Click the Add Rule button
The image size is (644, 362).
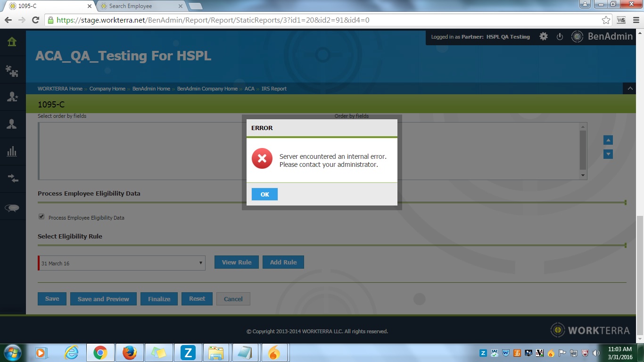[x=283, y=262]
